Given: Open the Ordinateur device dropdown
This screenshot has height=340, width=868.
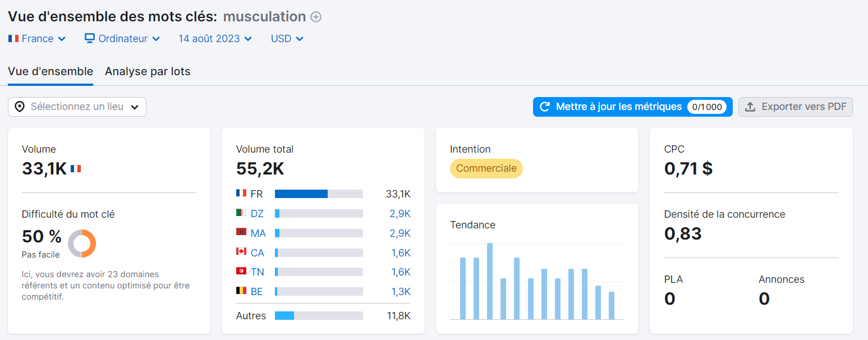Looking at the screenshot, I should 122,39.
